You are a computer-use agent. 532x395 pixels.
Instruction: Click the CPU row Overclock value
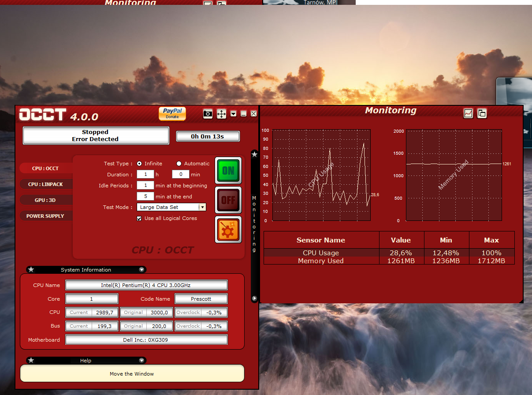[x=215, y=313]
